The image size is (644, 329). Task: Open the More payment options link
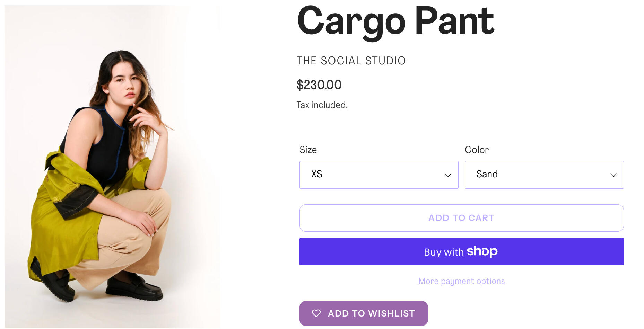(x=461, y=281)
